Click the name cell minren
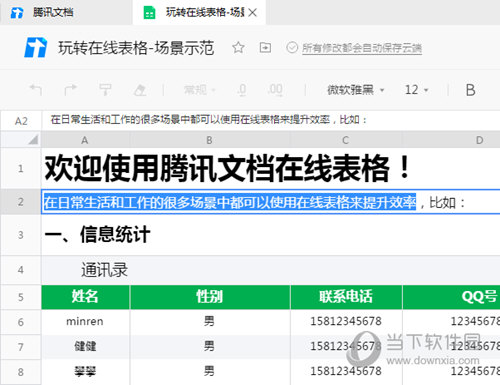 coord(85,321)
